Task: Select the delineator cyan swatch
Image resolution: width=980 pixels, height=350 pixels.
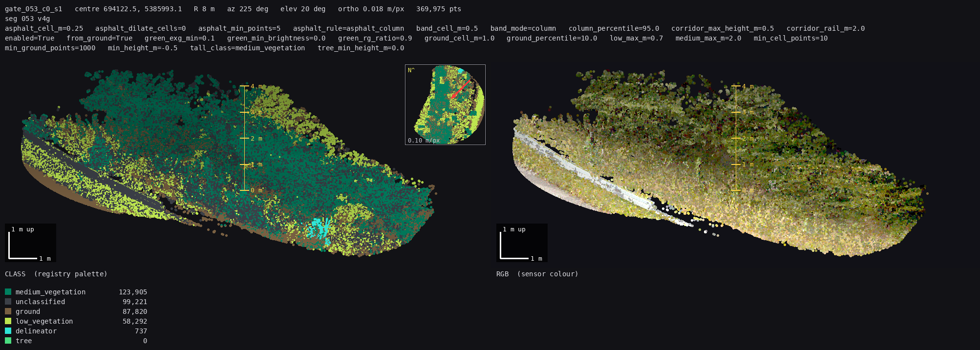Action: point(8,331)
